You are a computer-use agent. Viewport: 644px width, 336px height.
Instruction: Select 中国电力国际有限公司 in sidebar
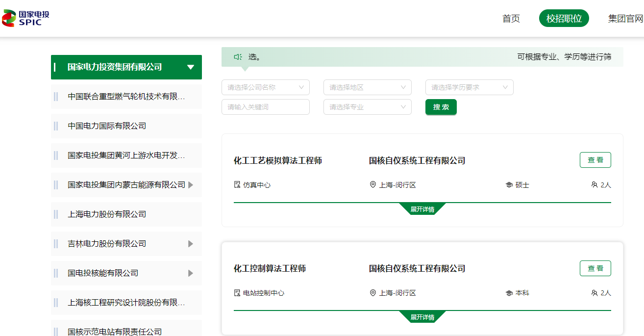[x=126, y=126]
